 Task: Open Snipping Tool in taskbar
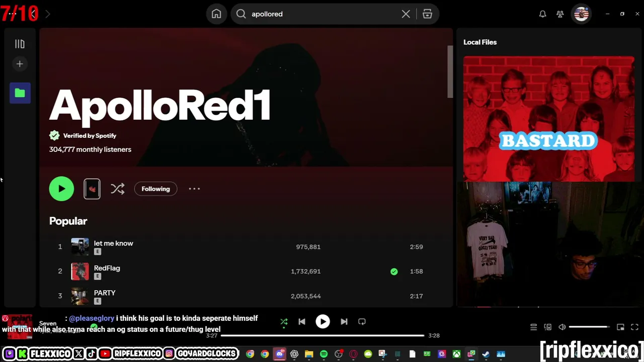[382, 354]
